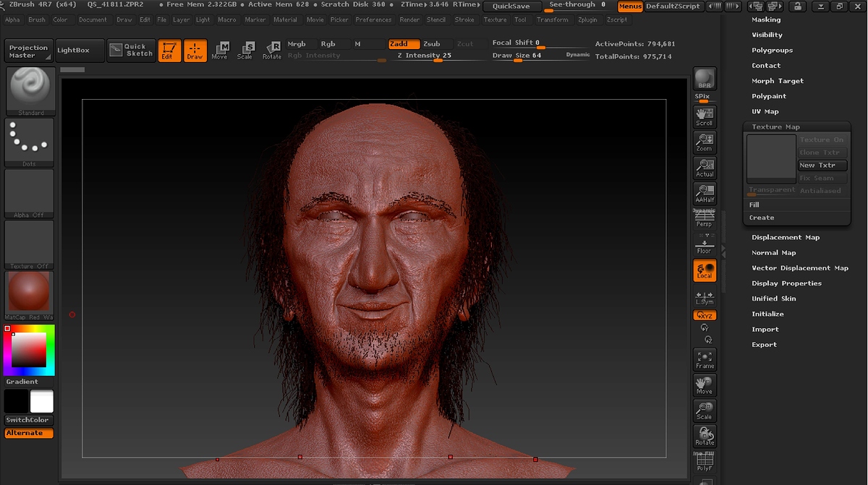Click the SwitchColor button
The height and width of the screenshot is (485, 868).
click(27, 420)
